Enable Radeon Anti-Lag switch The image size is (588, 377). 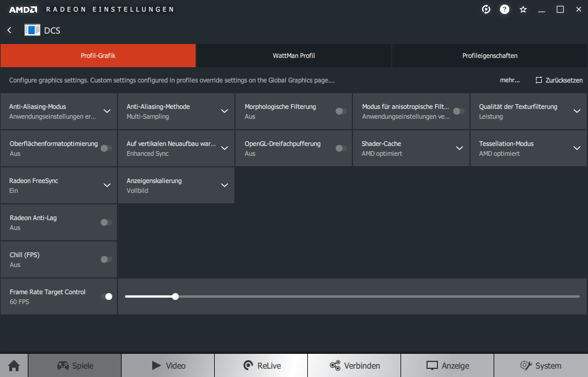[106, 222]
